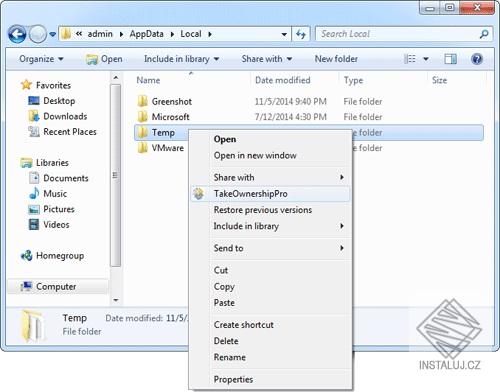
Task: Select Favorites in navigation pane
Action: pyautogui.click(x=46, y=85)
